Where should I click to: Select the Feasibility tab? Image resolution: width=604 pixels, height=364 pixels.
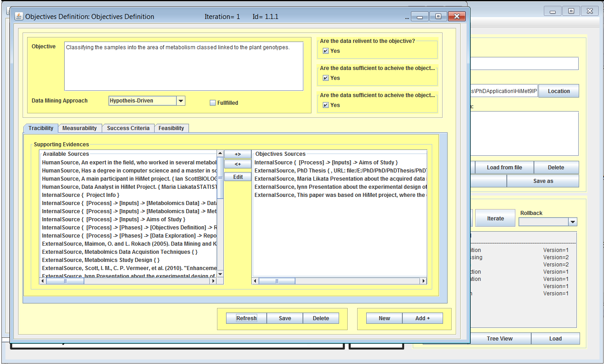pyautogui.click(x=171, y=128)
